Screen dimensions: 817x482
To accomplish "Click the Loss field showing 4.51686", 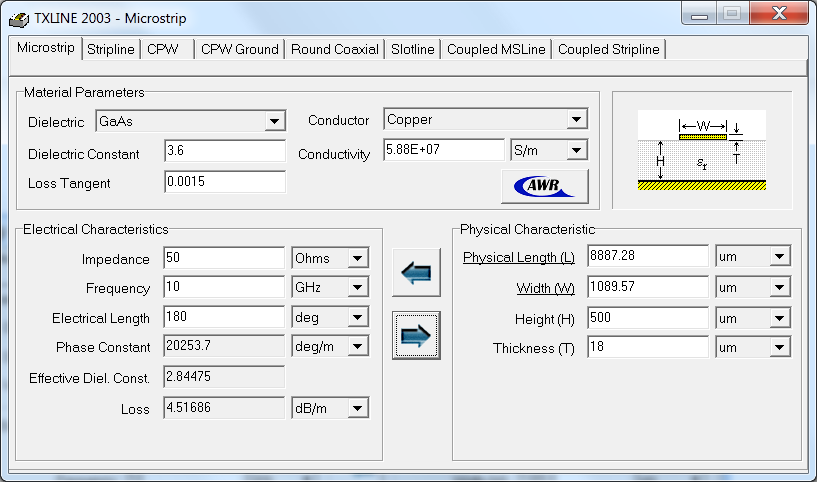I will click(x=224, y=408).
